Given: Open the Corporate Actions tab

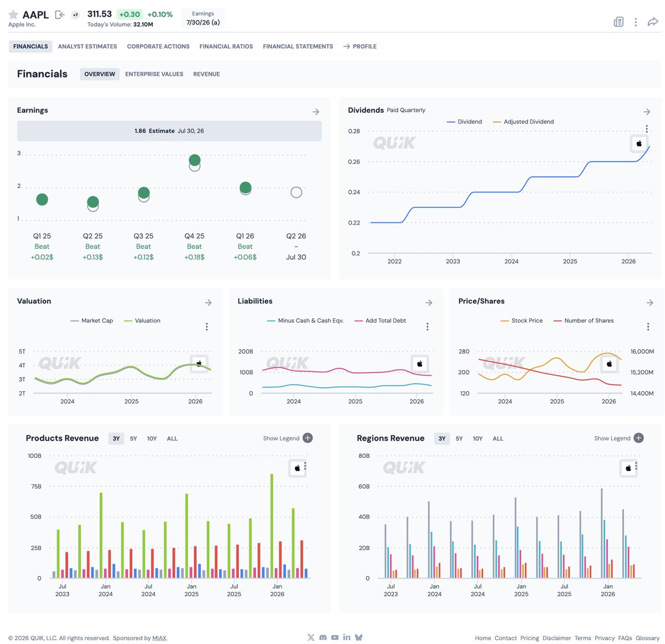Looking at the screenshot, I should coord(158,47).
